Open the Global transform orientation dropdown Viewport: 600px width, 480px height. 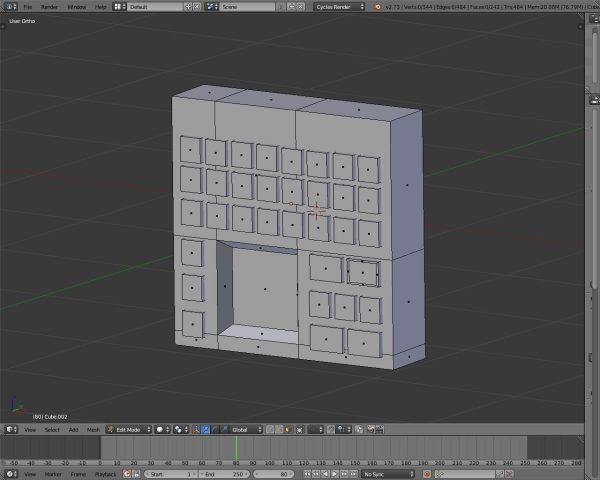point(246,429)
